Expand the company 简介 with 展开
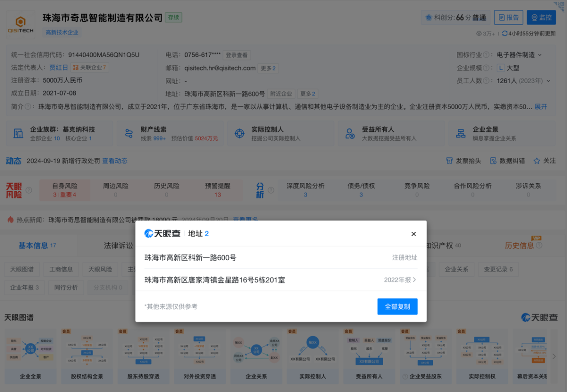The width and height of the screenshot is (567, 392). pos(541,107)
